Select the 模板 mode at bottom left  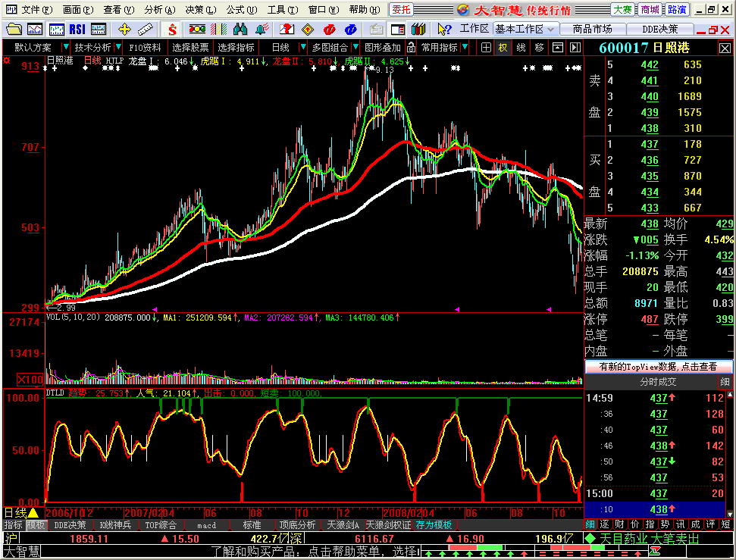point(35,525)
